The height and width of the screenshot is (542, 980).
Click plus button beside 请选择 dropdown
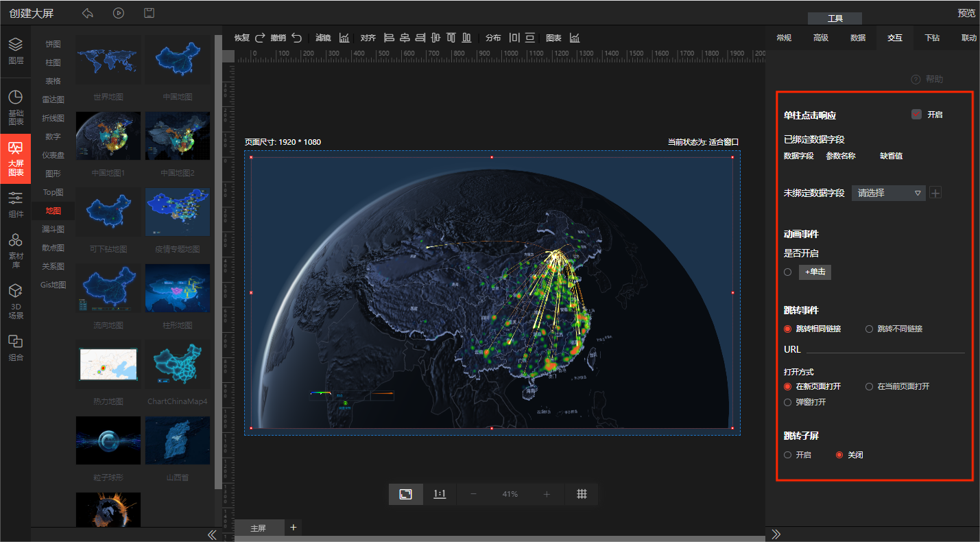935,193
